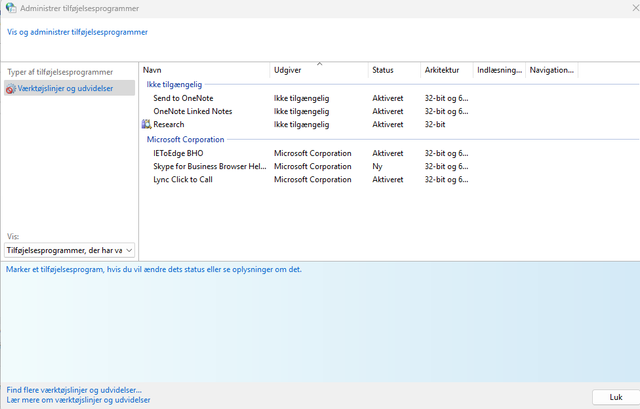
Task: Click Aktiveret status for IEToEdge BHO
Action: tap(388, 153)
